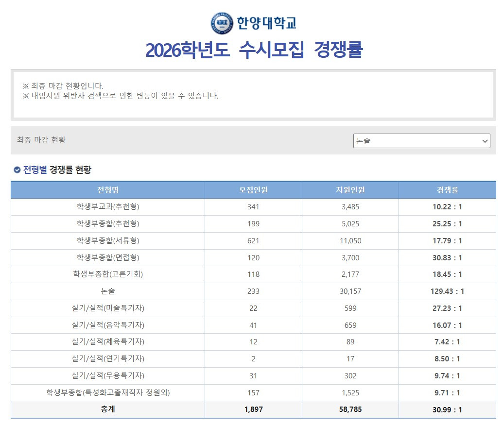Screen dimensions: 504x425
Task: Select the 지원인원 column header
Action: 350,190
